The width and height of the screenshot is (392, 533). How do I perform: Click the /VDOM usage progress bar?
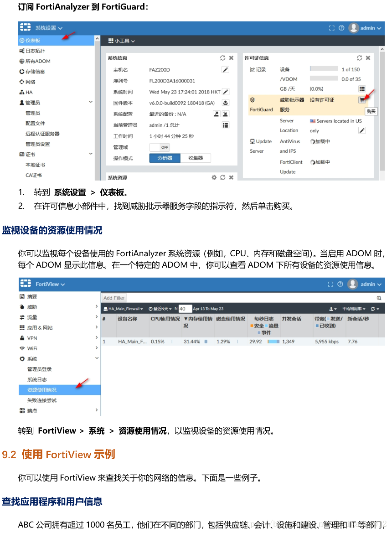(324, 79)
